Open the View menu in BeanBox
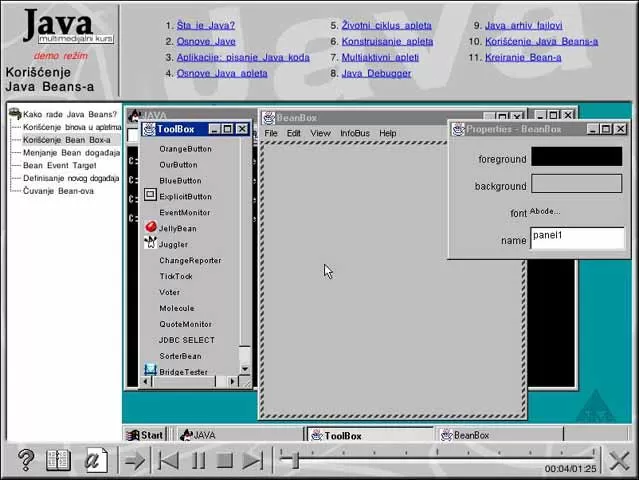 320,133
